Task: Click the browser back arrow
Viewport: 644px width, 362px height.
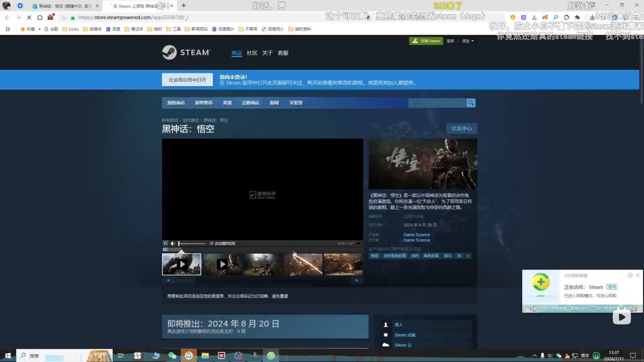Action: tap(7, 17)
